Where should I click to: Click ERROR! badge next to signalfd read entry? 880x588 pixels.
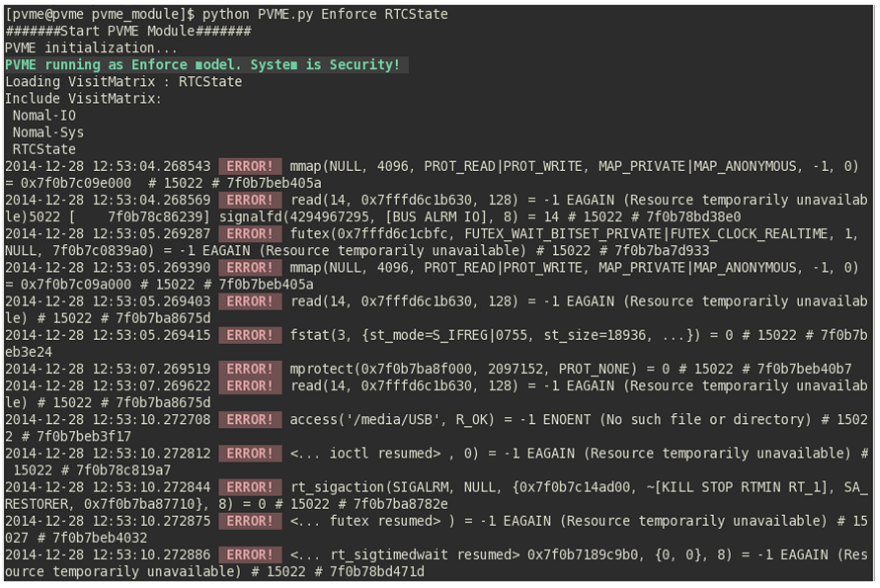click(x=250, y=200)
